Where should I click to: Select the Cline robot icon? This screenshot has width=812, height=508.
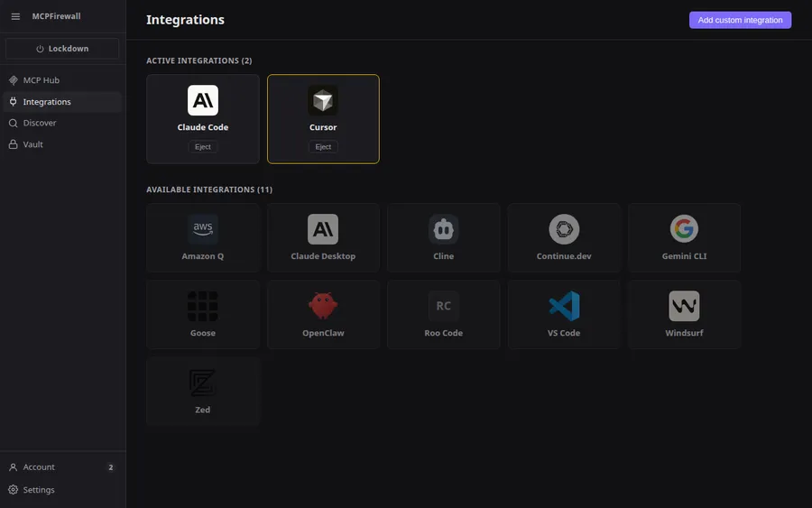tap(444, 229)
